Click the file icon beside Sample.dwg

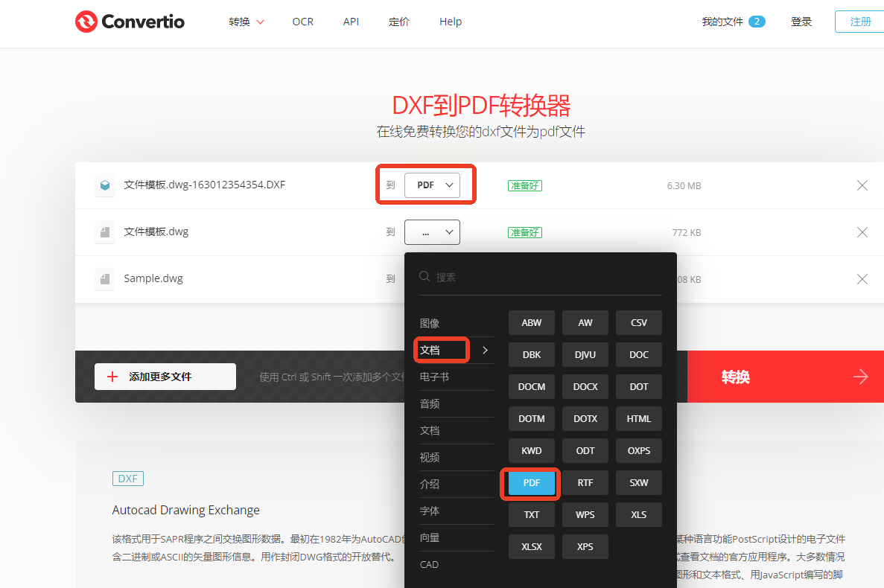click(x=105, y=279)
